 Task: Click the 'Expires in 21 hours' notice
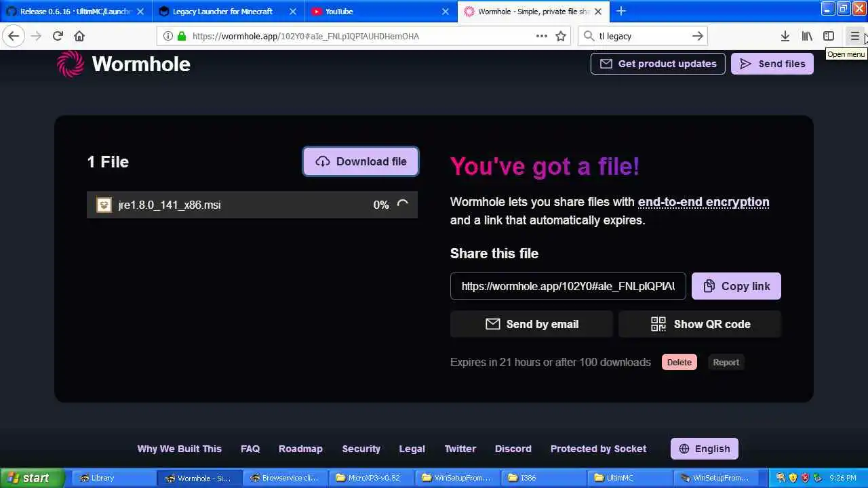[x=551, y=362]
